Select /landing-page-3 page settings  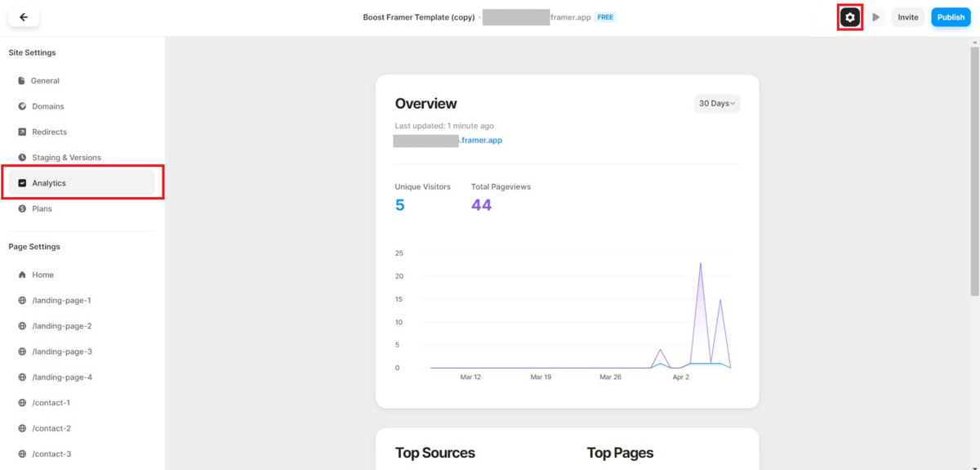click(x=82, y=351)
